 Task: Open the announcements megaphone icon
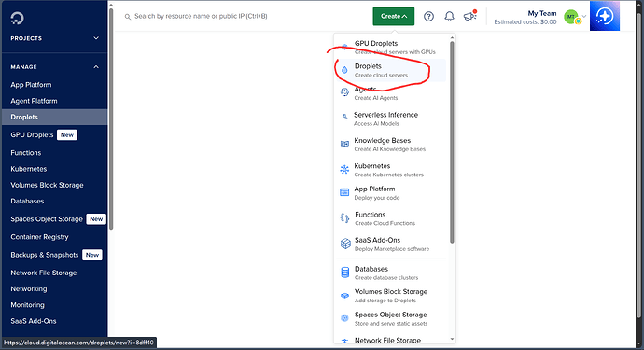coord(469,16)
